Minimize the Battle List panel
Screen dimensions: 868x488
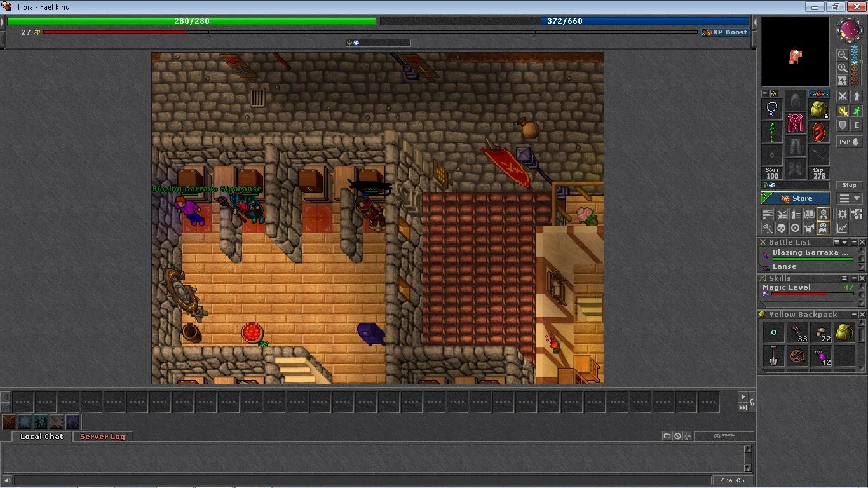855,242
